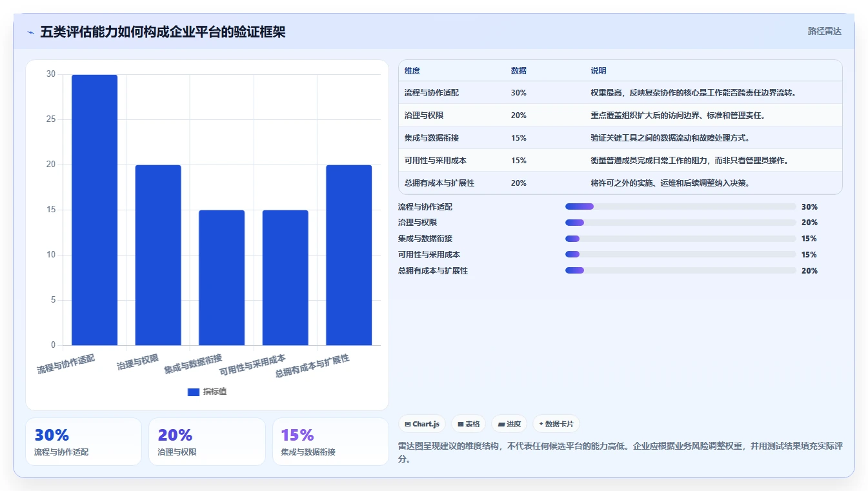
Task: Click the lightning icon beside the title
Action: [30, 32]
